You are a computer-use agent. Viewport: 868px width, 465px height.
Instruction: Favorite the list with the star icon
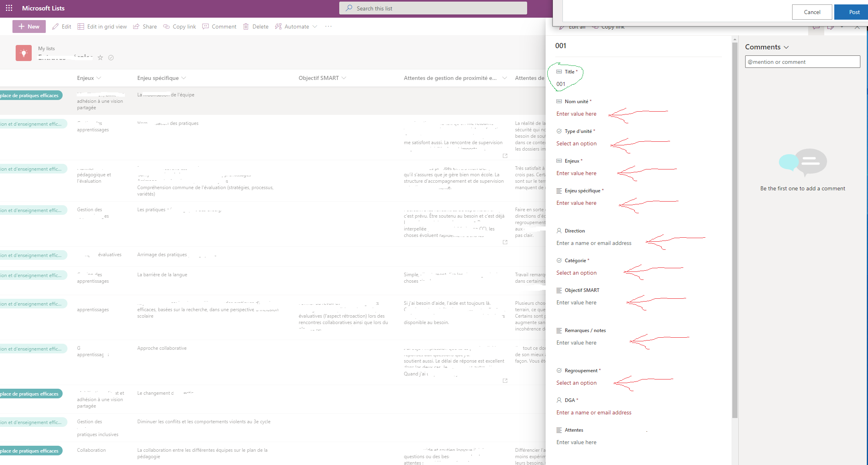pyautogui.click(x=100, y=57)
